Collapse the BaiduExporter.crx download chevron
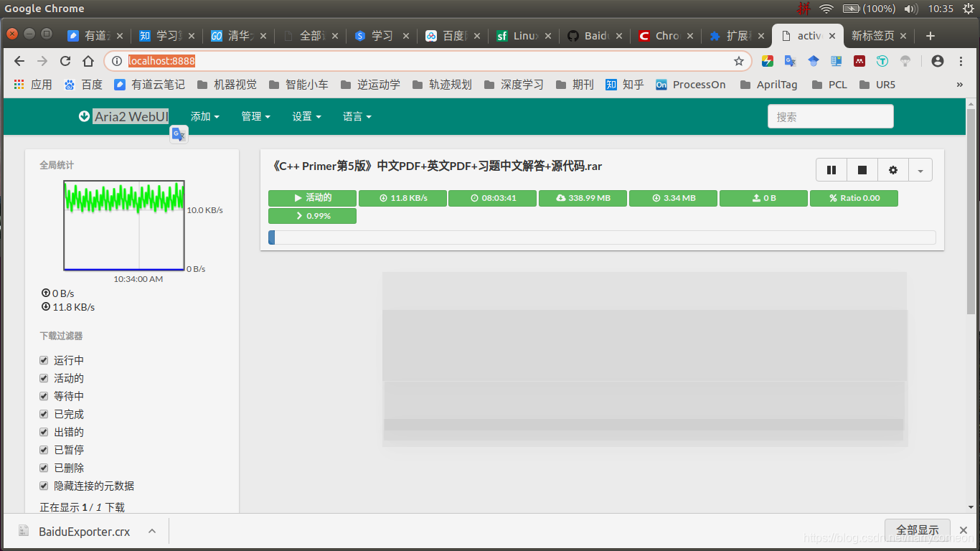This screenshot has height=551, width=980. [151, 531]
